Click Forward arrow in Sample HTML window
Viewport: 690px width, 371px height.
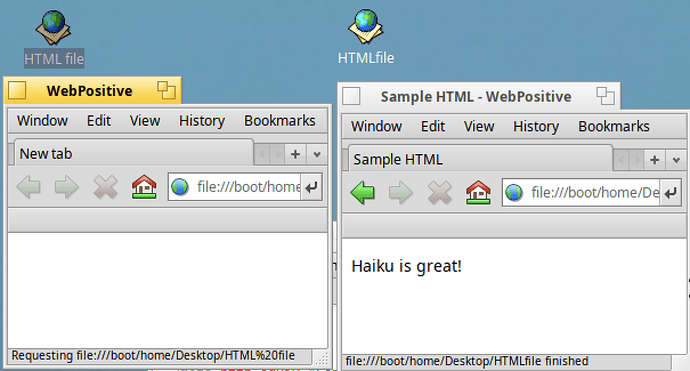(400, 193)
